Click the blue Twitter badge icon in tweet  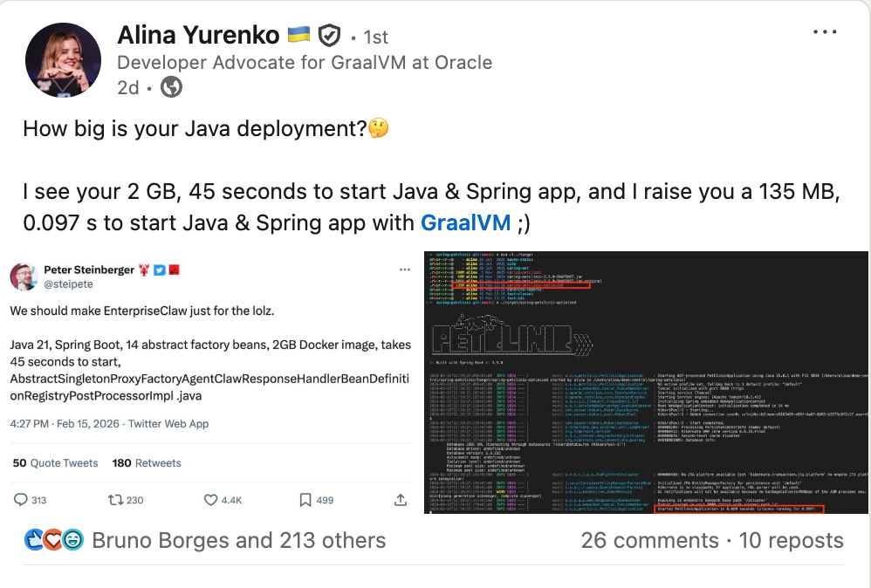(x=160, y=270)
